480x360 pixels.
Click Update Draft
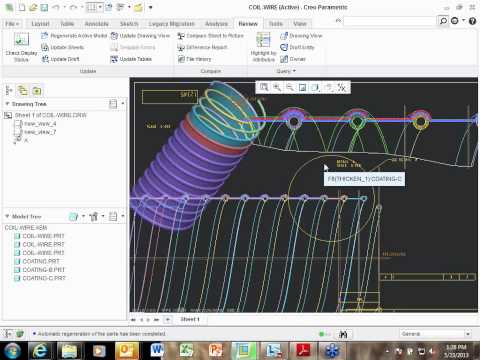pos(60,59)
